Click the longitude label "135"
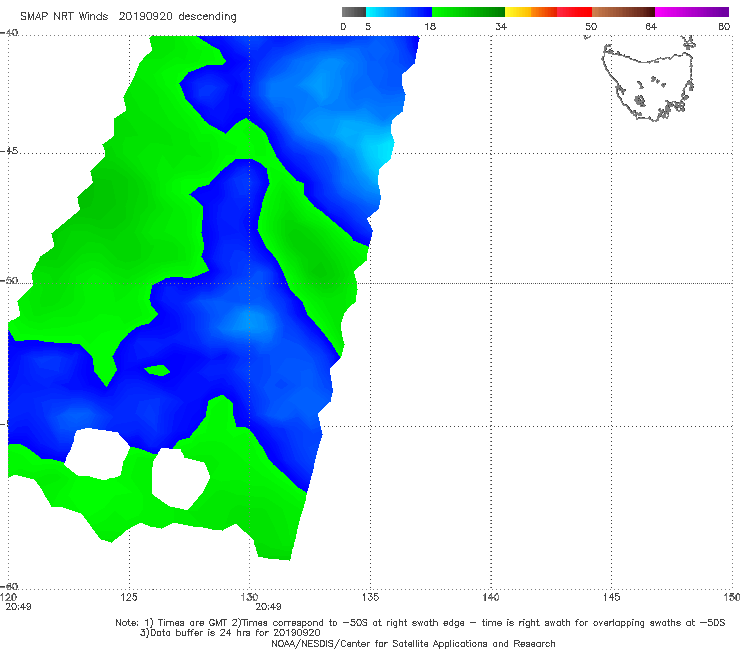The image size is (740, 650). 370,597
